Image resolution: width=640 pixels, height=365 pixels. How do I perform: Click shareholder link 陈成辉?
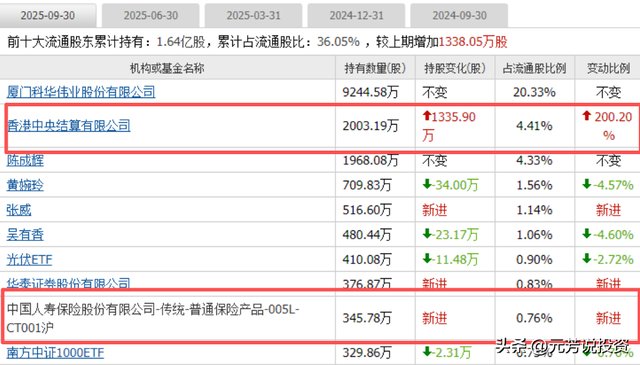[25, 160]
